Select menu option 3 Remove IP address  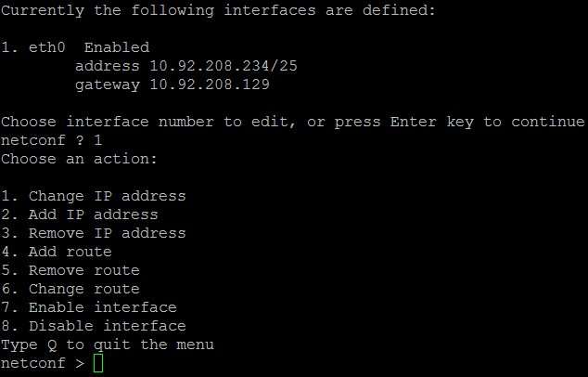pyautogui.click(x=93, y=233)
